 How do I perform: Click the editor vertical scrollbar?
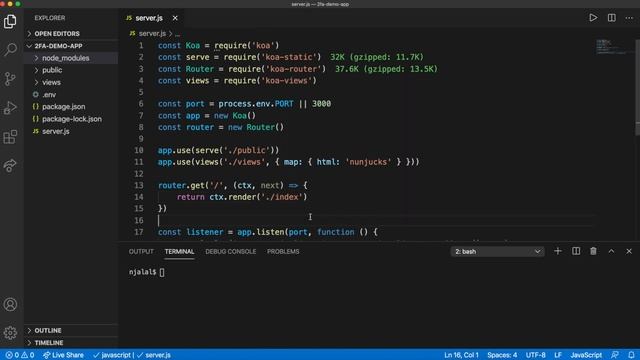pyautogui.click(x=637, y=87)
